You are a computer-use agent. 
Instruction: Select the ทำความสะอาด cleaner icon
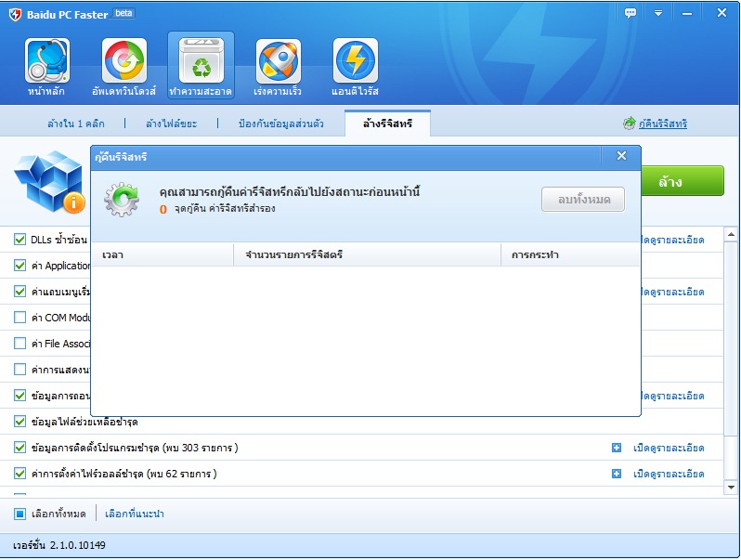pyautogui.click(x=201, y=63)
